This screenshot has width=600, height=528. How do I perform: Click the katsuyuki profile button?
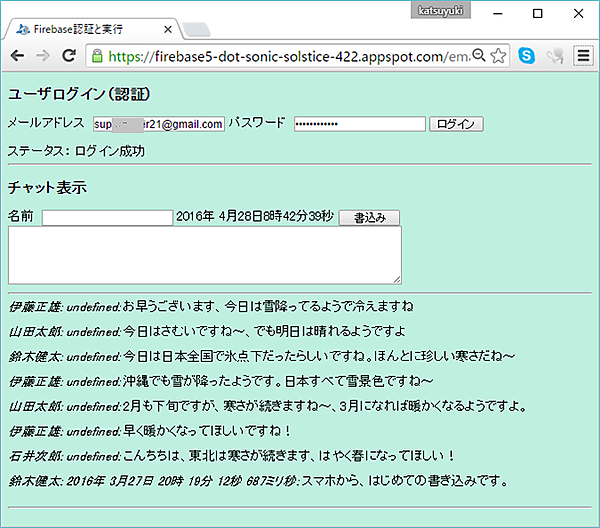441,10
